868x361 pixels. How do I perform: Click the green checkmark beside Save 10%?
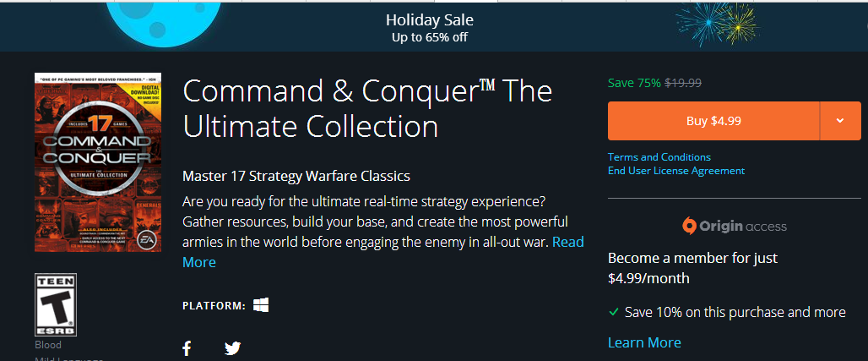coord(614,313)
